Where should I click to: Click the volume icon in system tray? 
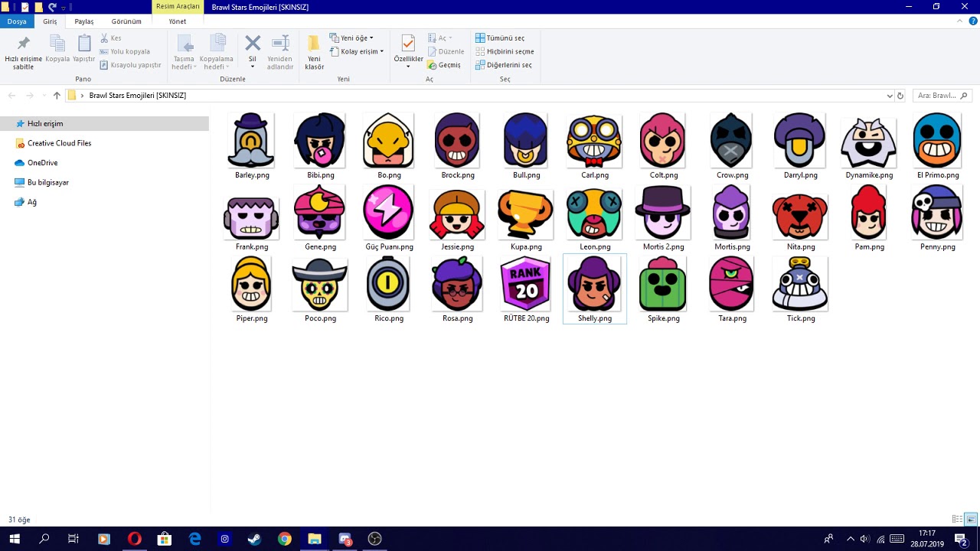coord(864,539)
